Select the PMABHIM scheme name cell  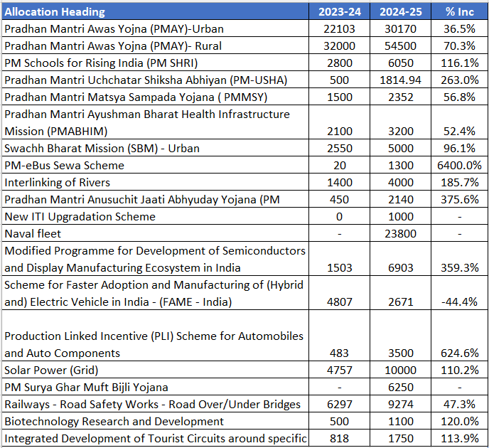click(156, 122)
